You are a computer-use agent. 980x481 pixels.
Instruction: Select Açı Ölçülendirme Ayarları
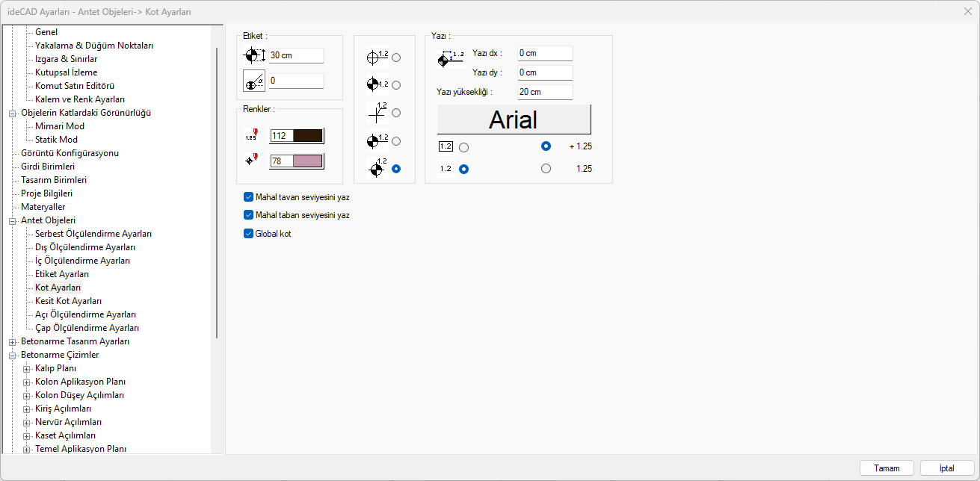coord(86,314)
